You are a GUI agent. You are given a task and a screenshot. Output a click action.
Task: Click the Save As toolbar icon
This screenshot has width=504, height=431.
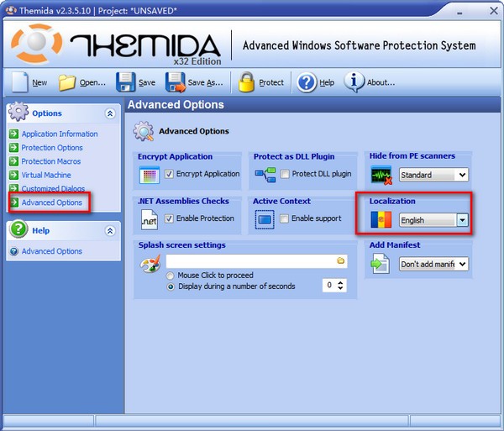coord(176,82)
